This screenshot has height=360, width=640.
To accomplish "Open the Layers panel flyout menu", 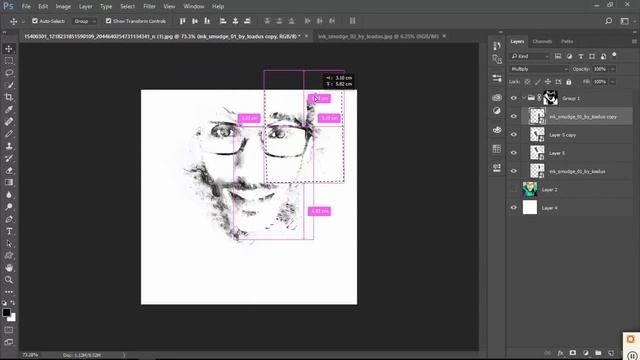I will (634, 41).
